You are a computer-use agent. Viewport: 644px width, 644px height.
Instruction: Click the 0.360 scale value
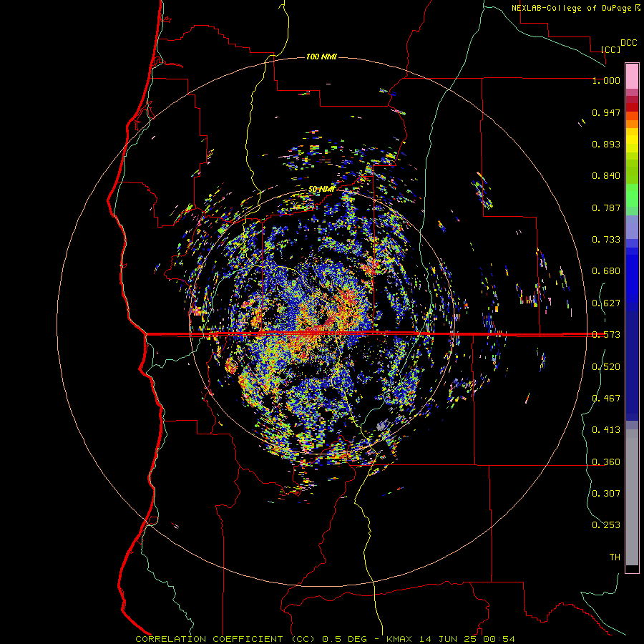(x=606, y=462)
